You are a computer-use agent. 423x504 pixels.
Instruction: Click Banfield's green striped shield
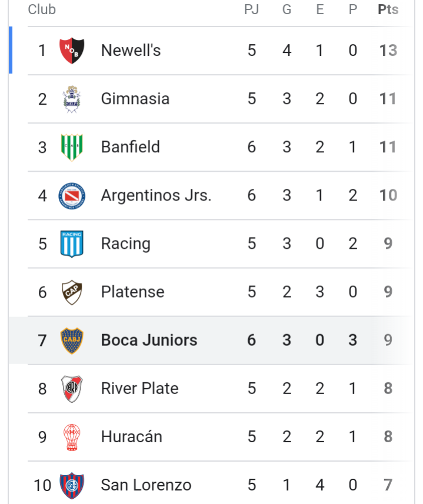click(72, 147)
